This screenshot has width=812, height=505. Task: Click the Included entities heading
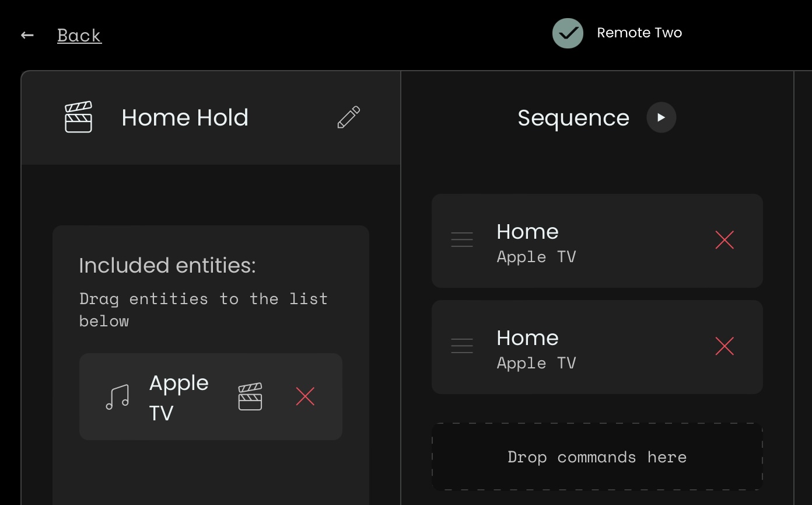(x=167, y=266)
